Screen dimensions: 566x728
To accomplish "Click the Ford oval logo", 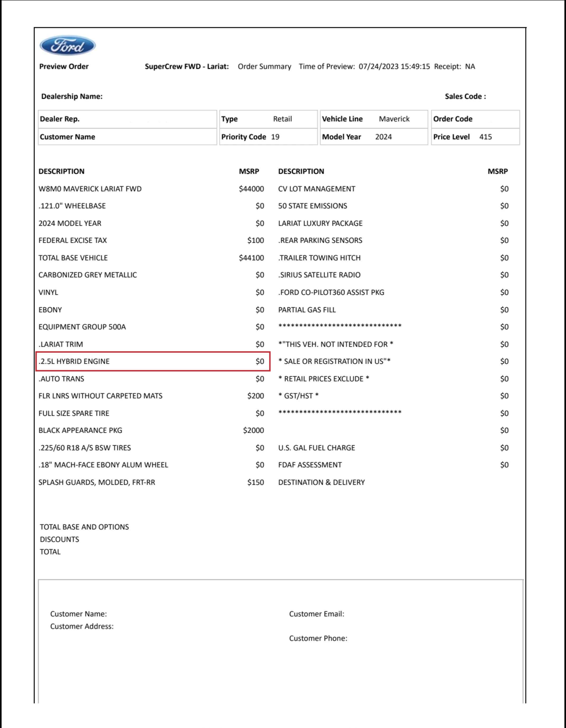I will point(68,46).
